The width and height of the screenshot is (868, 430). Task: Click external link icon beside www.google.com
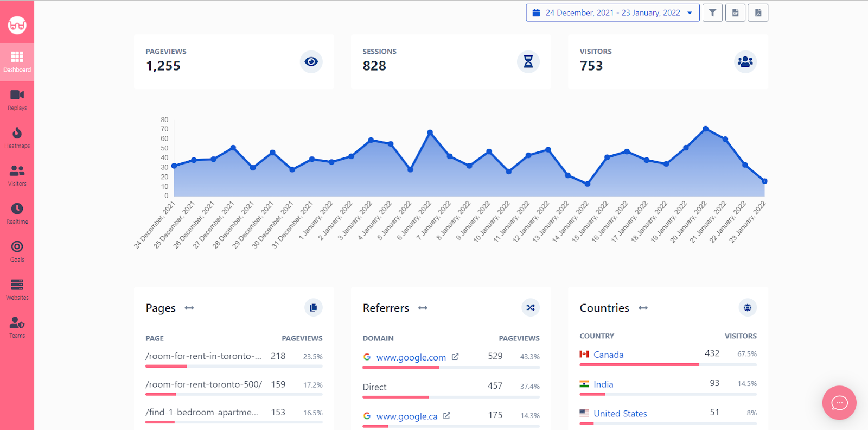click(455, 357)
